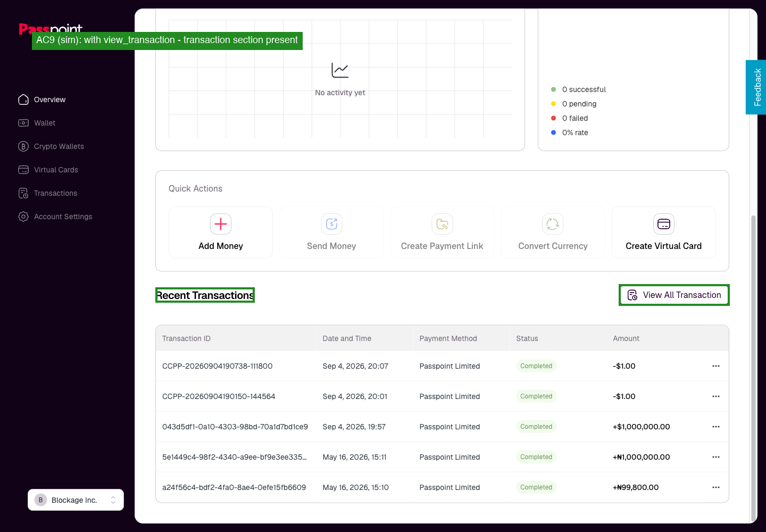
Task: Open the Overview menu item
Action: tap(50, 99)
